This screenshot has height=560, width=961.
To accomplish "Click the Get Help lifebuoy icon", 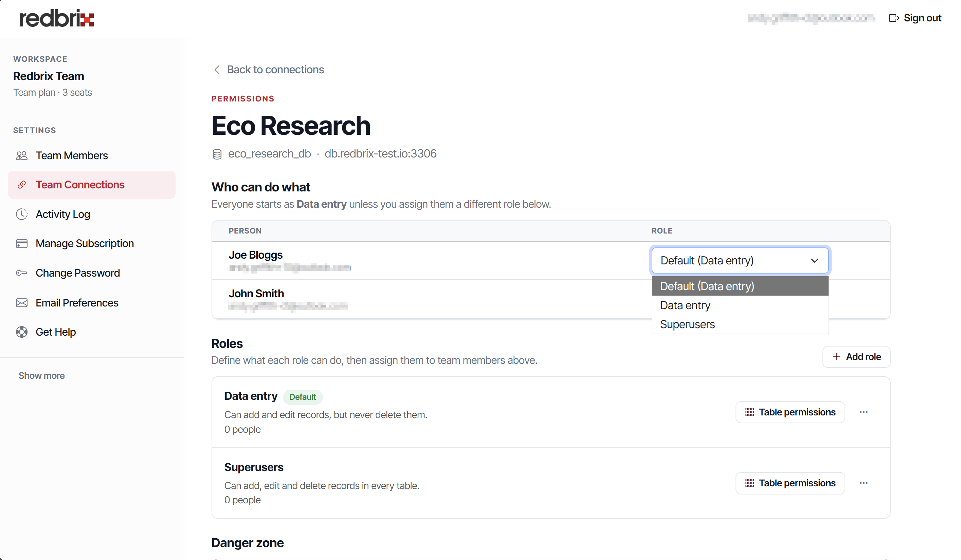I will pos(22,332).
